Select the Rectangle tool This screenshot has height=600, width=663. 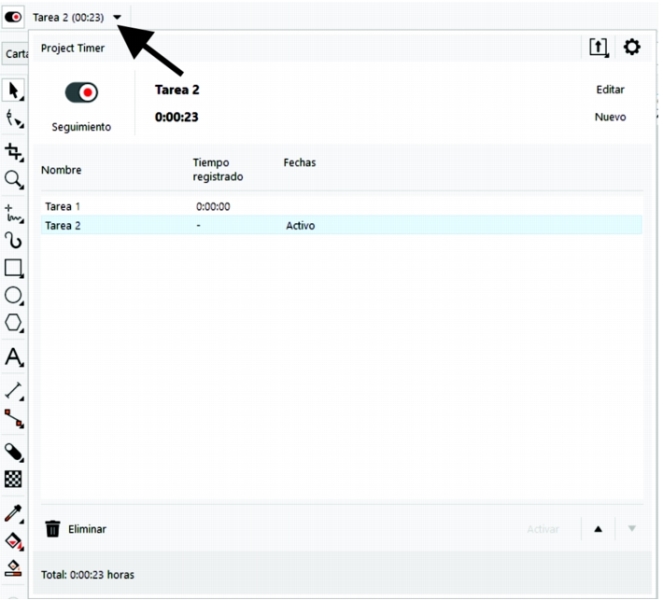pos(14,268)
